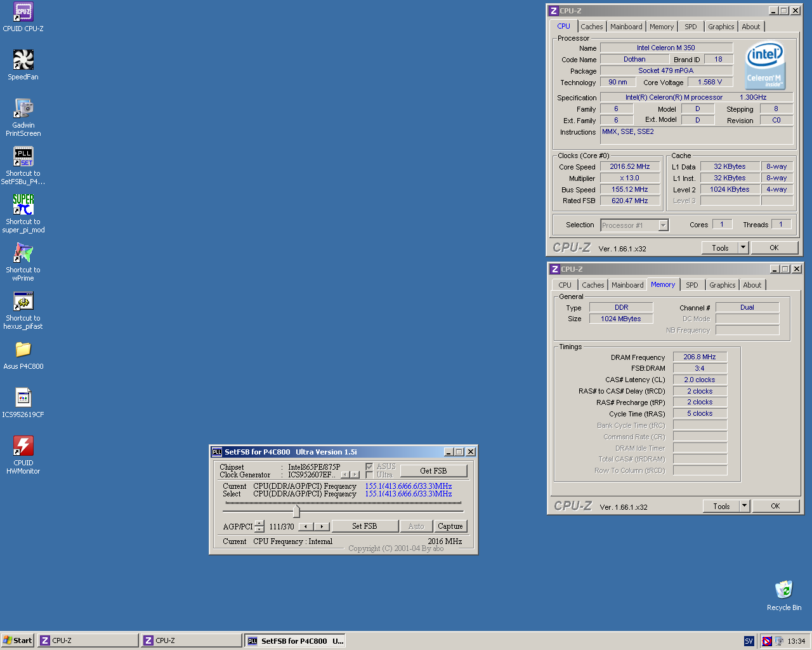
Task: Open Caches tab in the Memory CPU-Z window
Action: click(x=593, y=285)
